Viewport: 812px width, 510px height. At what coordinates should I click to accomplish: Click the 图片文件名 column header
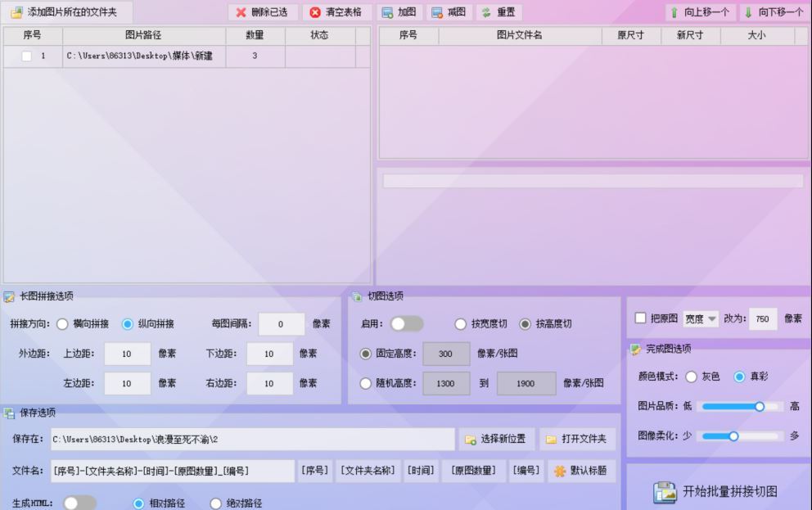(520, 36)
